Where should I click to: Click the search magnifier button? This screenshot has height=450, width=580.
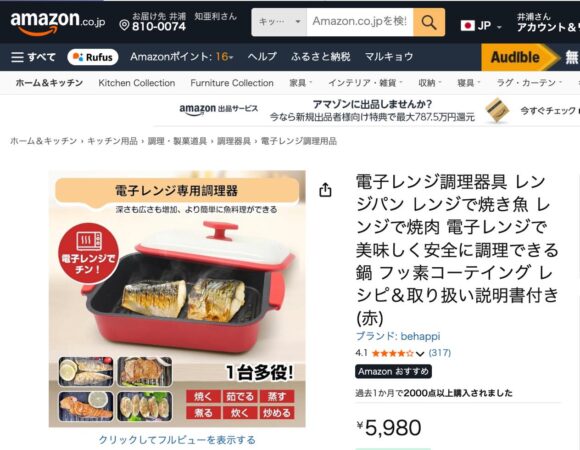tap(429, 23)
